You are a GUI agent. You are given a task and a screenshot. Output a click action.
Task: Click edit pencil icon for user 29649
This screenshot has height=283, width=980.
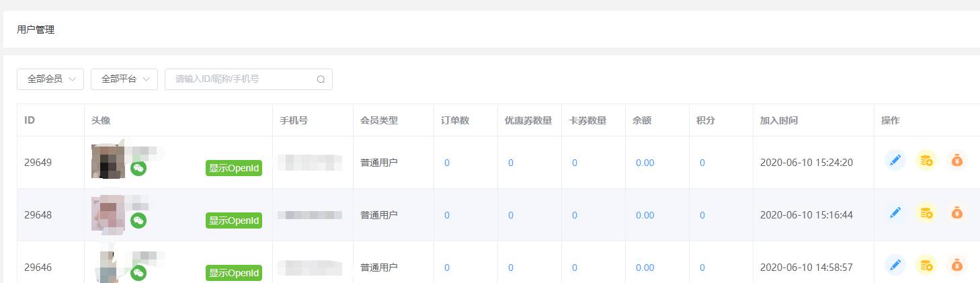(895, 161)
